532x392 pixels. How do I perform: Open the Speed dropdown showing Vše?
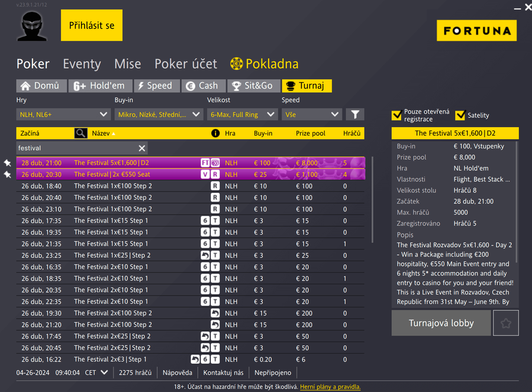tap(312, 115)
